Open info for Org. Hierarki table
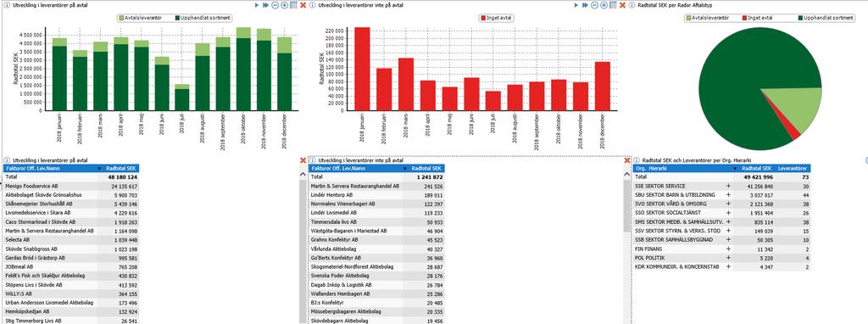Viewport: 868px width, 324px height. point(636,160)
